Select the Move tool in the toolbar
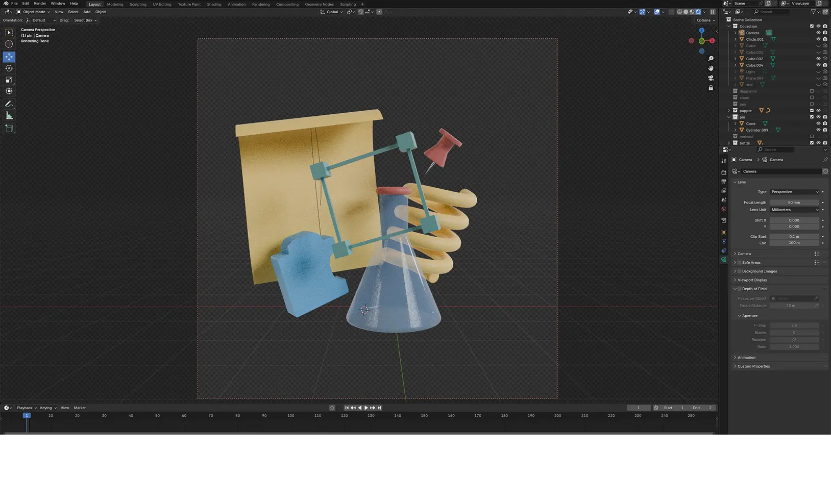The image size is (831, 504). [9, 57]
